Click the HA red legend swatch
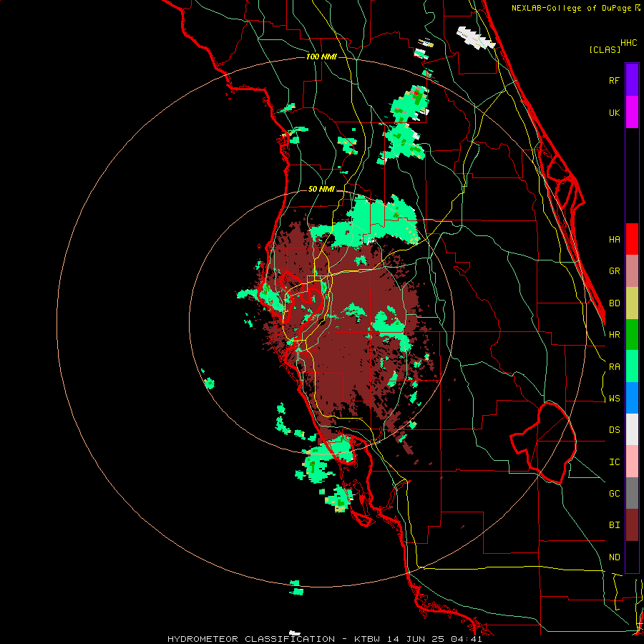Image resolution: width=644 pixels, height=644 pixels. 632,239
